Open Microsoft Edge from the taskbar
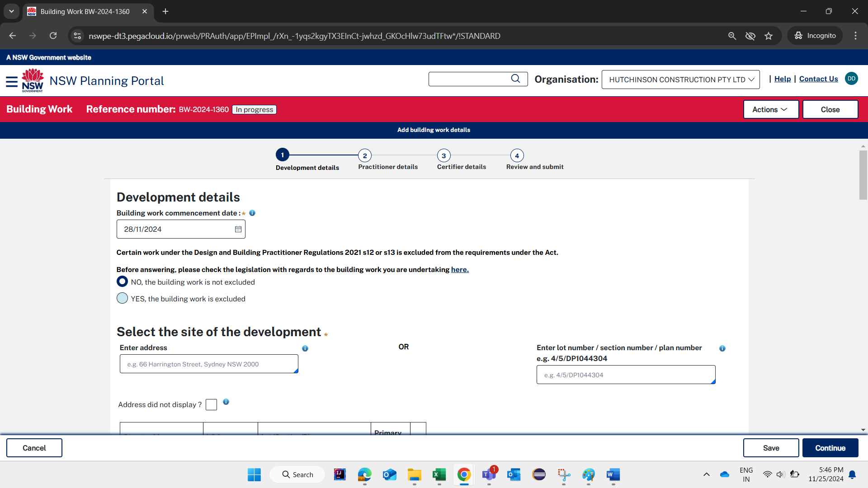868x488 pixels. (364, 474)
